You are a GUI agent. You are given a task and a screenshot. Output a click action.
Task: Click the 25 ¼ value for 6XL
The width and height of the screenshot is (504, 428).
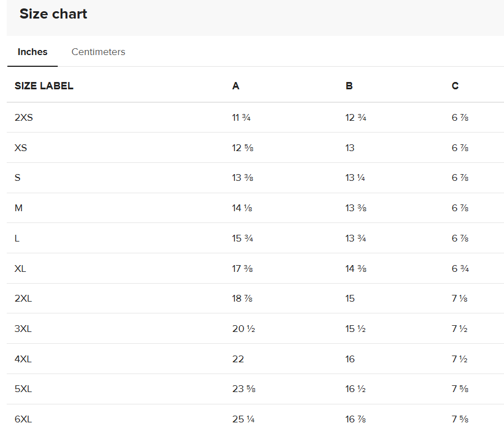tap(243, 420)
